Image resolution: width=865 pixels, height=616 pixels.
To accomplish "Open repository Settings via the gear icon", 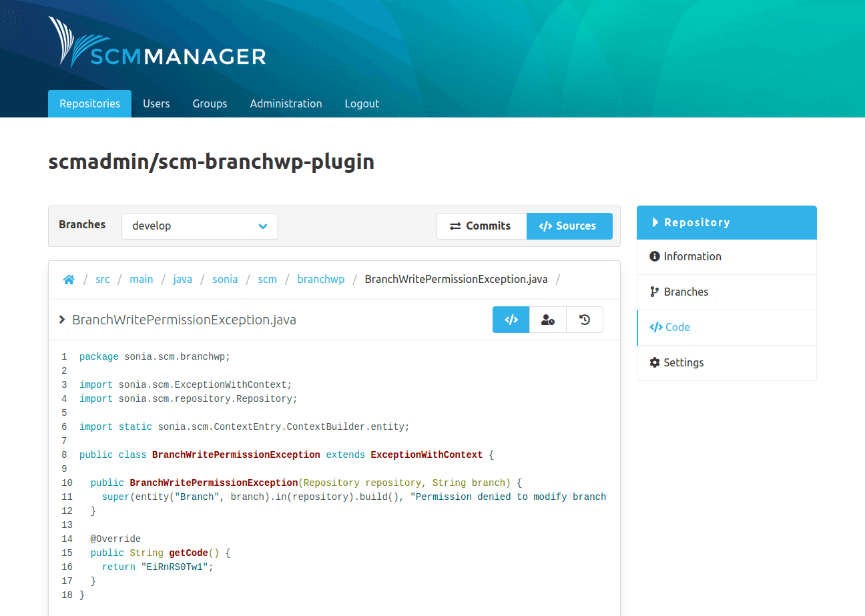I will tap(653, 362).
